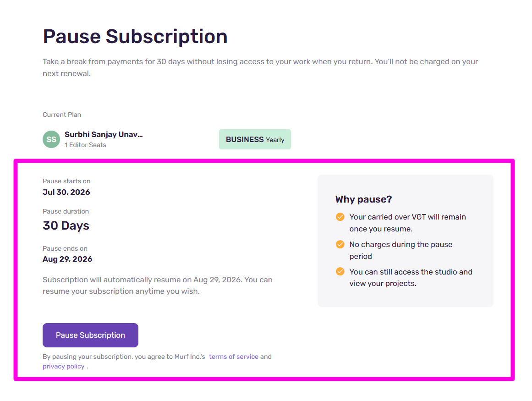Click the Pause Subscription page heading
This screenshot has width=532, height=401.
135,37
